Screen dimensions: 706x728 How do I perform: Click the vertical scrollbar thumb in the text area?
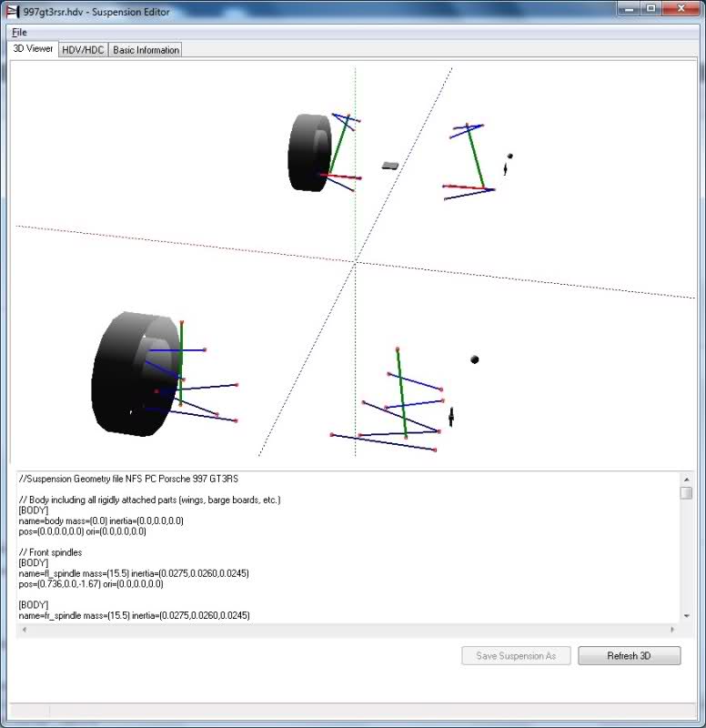[x=686, y=492]
